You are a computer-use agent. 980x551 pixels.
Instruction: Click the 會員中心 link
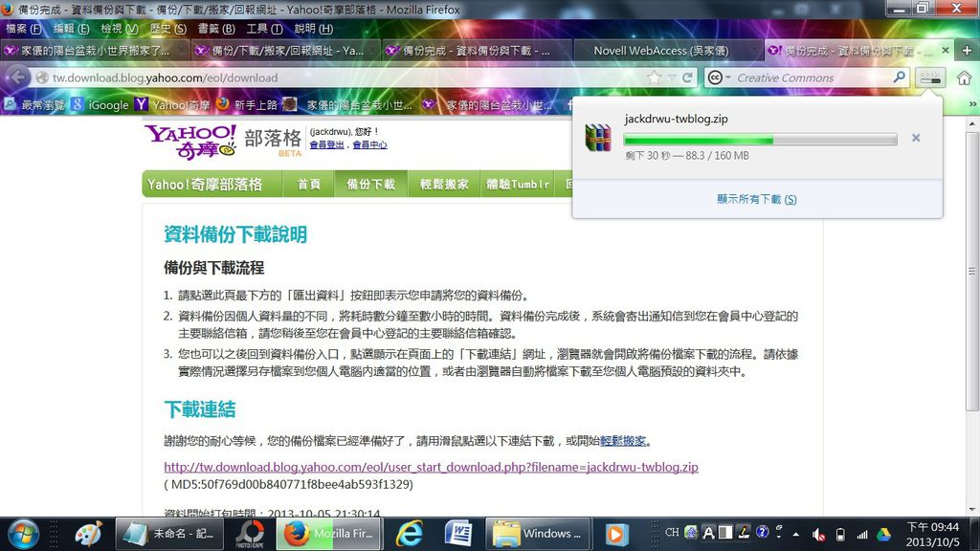(x=369, y=145)
